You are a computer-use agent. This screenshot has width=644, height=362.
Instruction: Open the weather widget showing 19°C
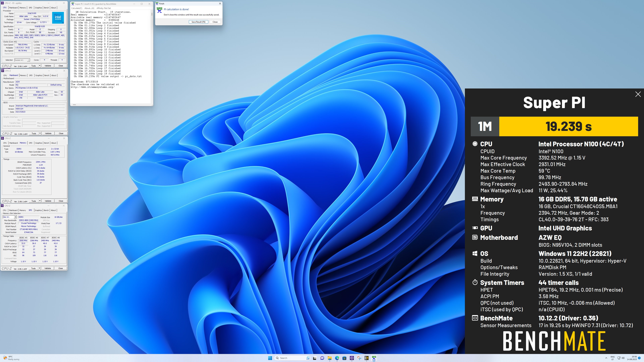tap(11, 358)
